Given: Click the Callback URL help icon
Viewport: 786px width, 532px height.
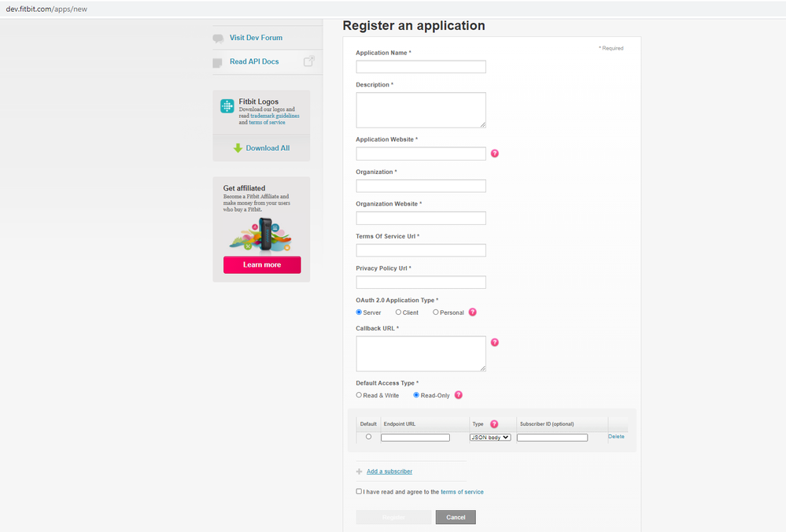Looking at the screenshot, I should click(495, 342).
